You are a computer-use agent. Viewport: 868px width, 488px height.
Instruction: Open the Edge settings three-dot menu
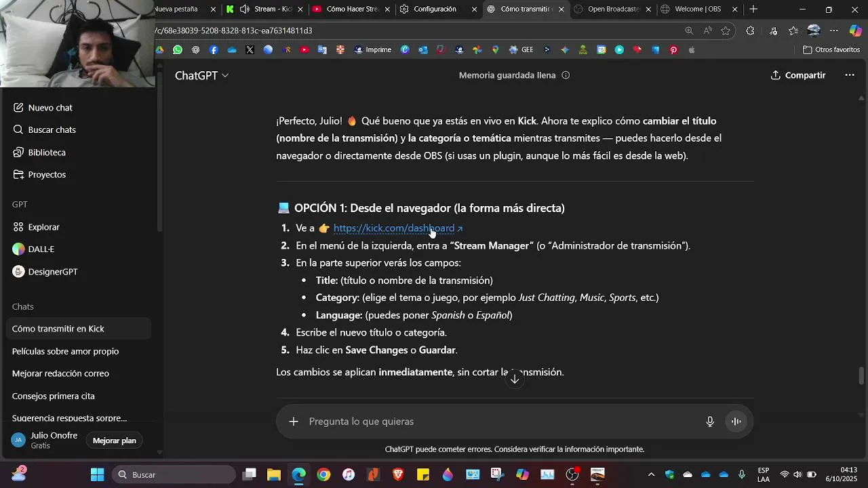[834, 30]
